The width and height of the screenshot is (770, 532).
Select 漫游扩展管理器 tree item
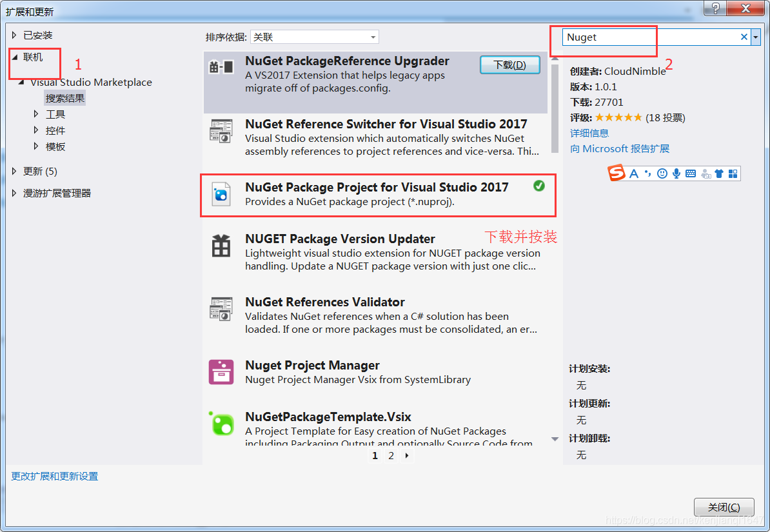point(57,193)
